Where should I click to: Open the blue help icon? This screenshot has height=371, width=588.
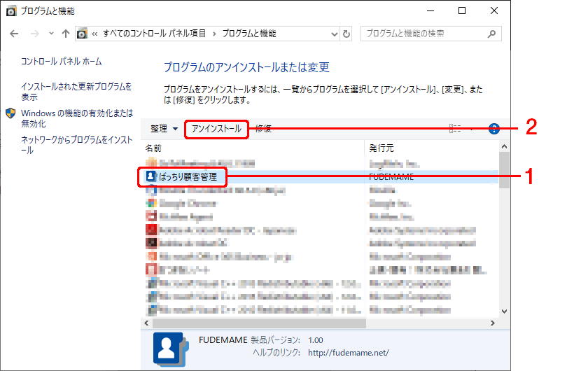coord(494,129)
